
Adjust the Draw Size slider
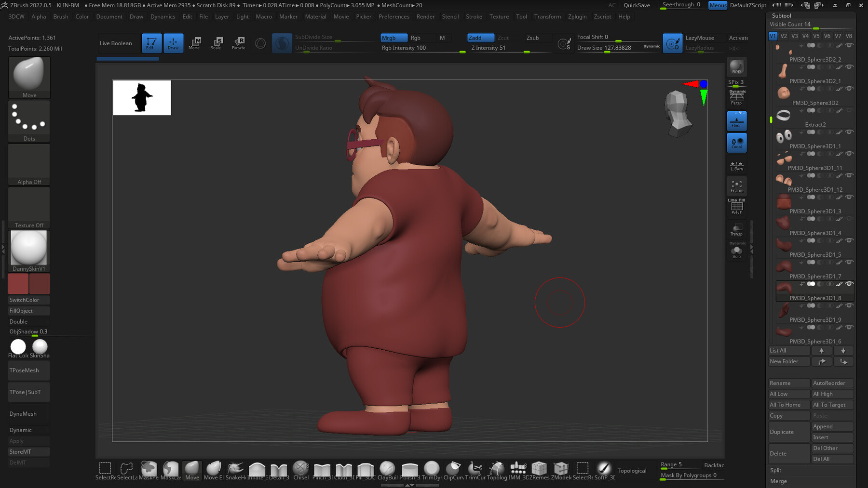click(617, 48)
